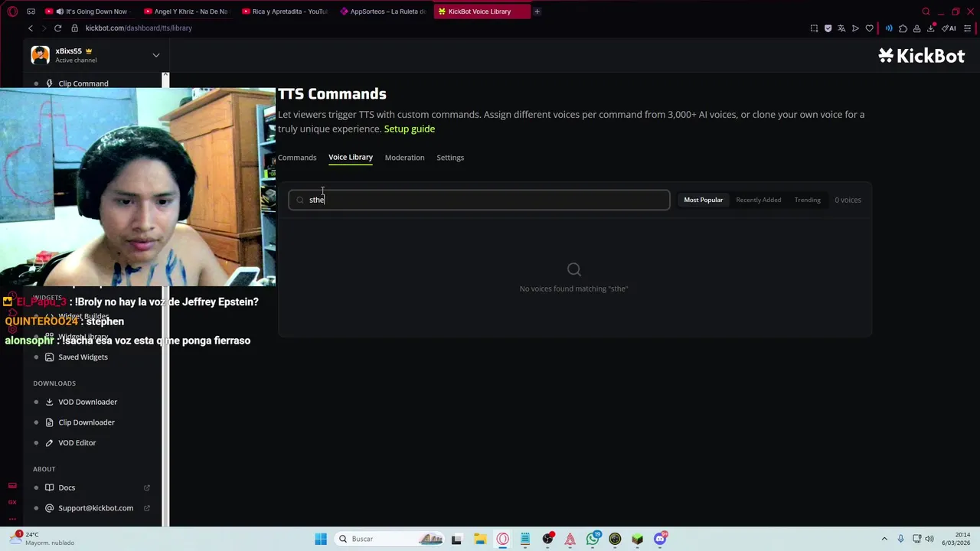Open the TTS Settings tab
This screenshot has width=980, height=551.
pyautogui.click(x=450, y=158)
